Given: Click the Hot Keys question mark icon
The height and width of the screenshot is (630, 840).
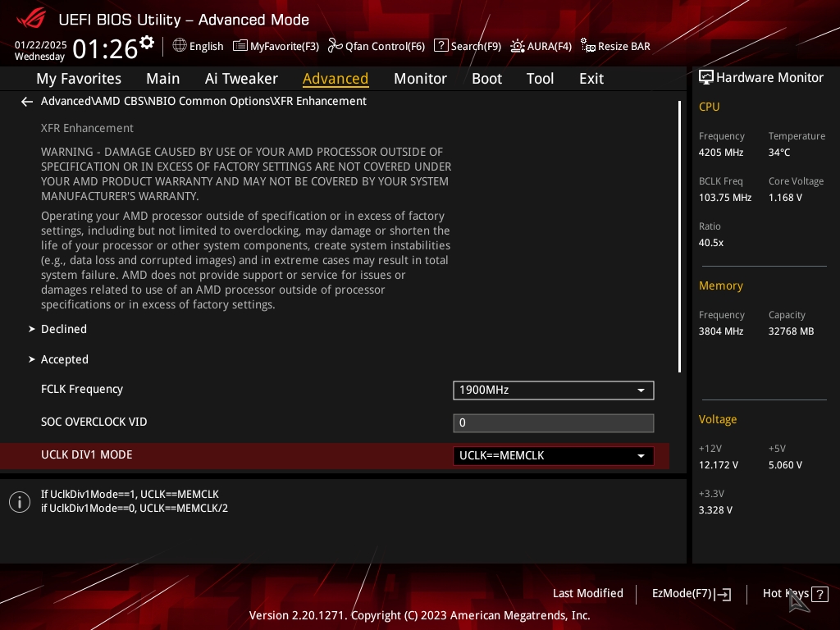Looking at the screenshot, I should click(x=819, y=594).
